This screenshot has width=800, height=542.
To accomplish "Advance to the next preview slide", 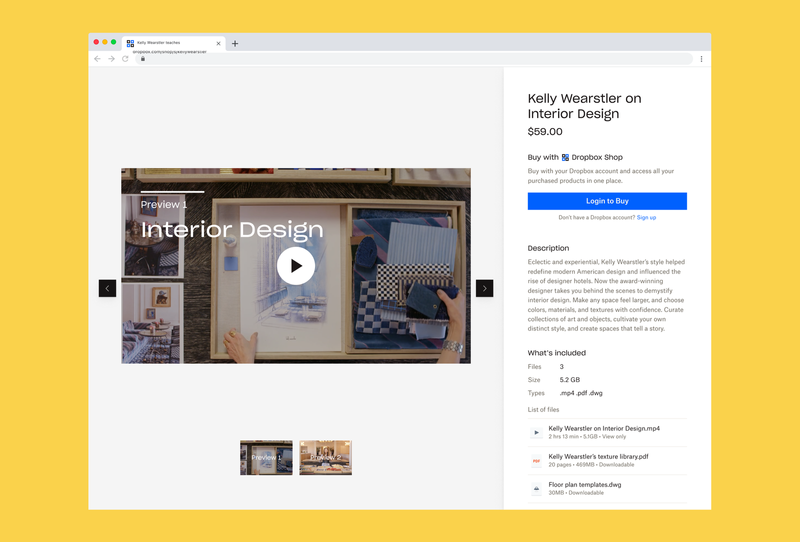I will pos(484,288).
